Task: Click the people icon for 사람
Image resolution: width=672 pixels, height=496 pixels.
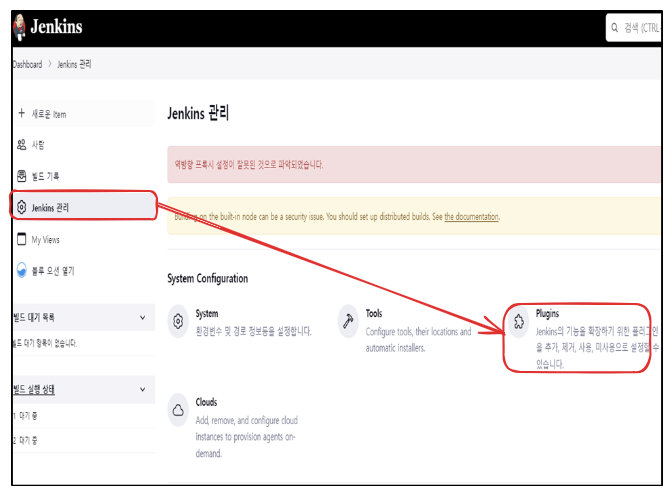Action: point(21,145)
